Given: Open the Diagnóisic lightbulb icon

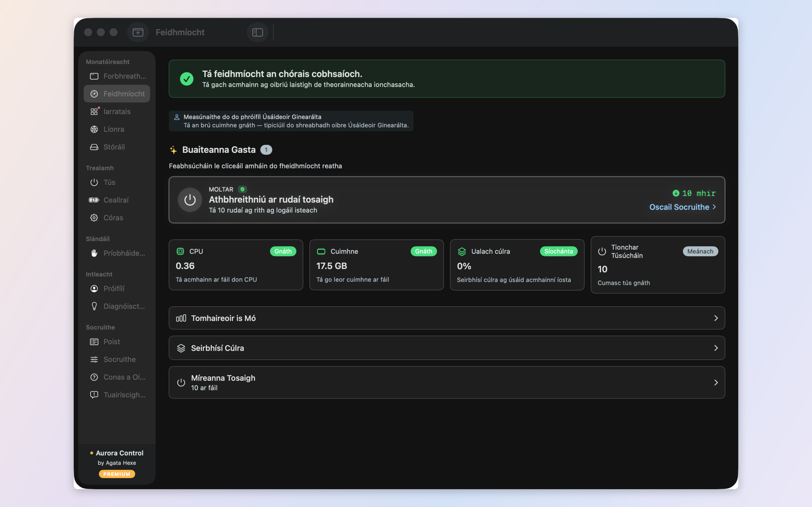Looking at the screenshot, I should [94, 306].
